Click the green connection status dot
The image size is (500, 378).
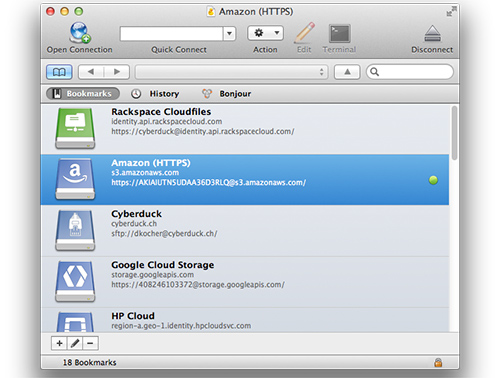coord(433,180)
